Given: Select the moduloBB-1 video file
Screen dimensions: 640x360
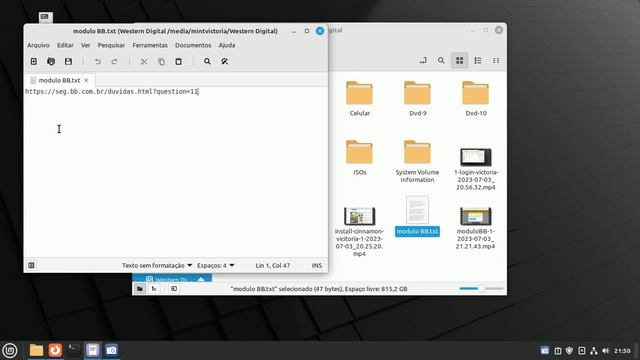Looking at the screenshot, I should (x=476, y=228).
